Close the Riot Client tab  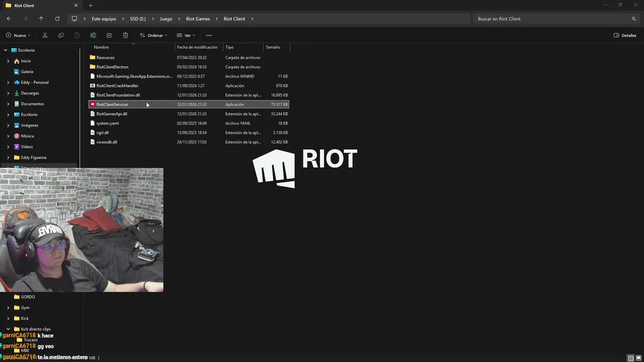(x=76, y=6)
